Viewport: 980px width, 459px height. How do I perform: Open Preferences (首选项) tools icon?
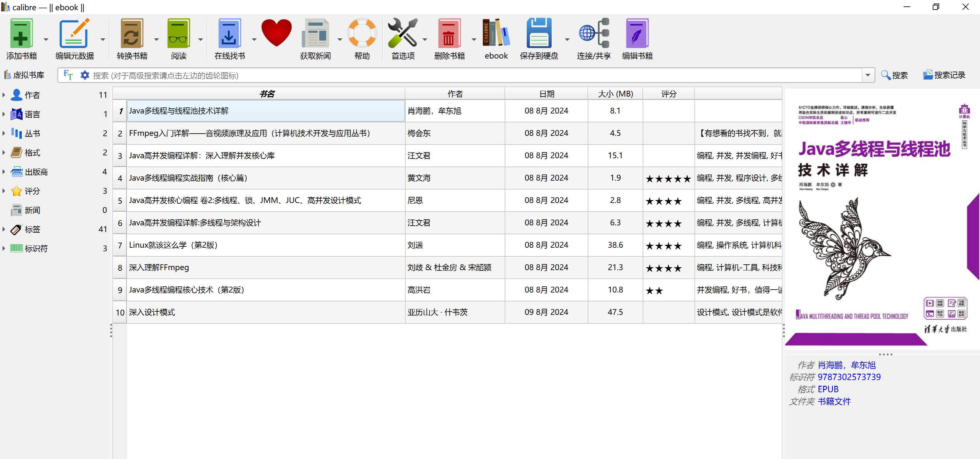click(x=403, y=34)
